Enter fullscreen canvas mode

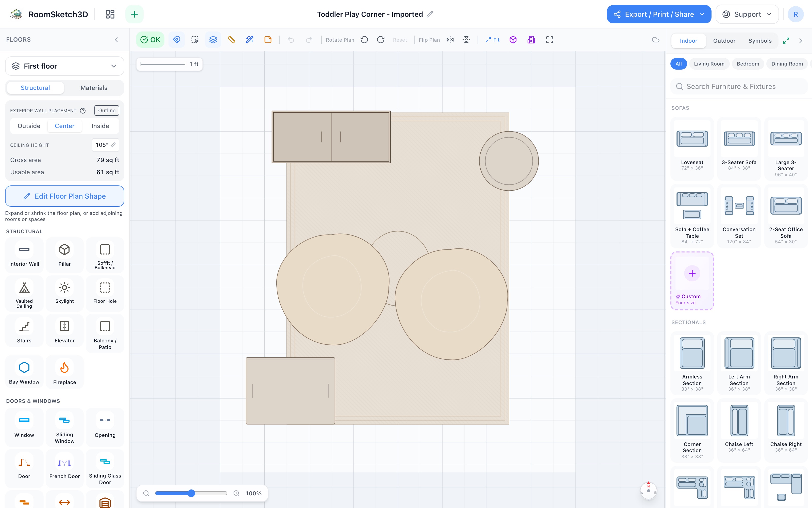pyautogui.click(x=550, y=40)
